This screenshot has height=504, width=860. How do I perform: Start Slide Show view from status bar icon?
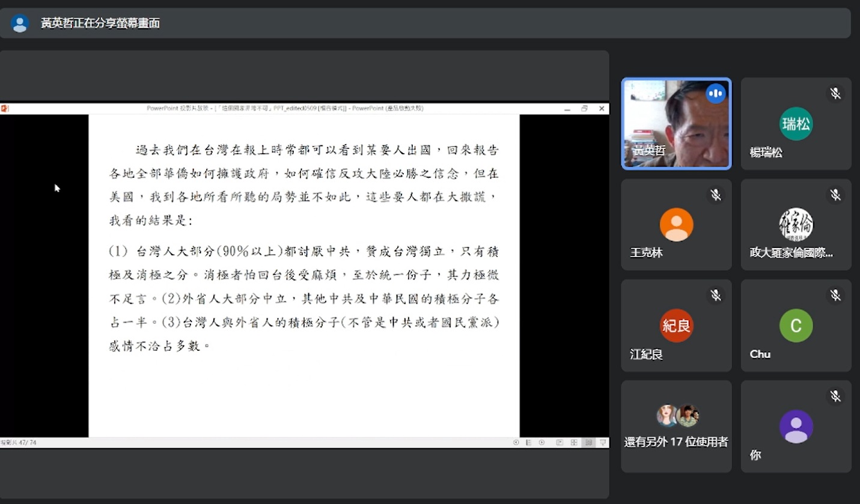[x=603, y=442]
